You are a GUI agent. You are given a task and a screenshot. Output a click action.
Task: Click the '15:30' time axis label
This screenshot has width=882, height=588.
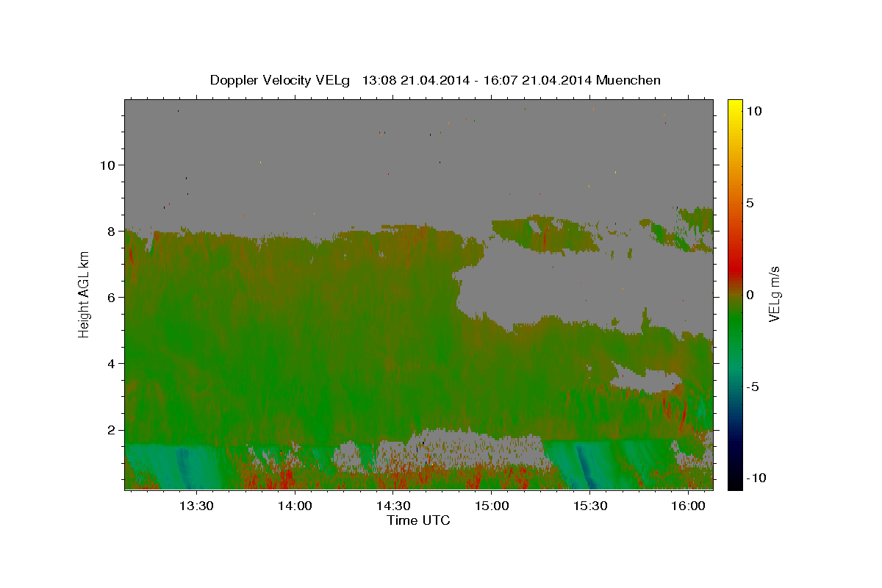[x=589, y=506]
